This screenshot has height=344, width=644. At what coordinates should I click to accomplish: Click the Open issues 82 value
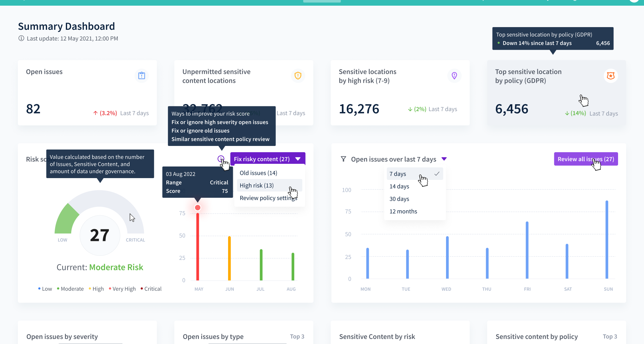pos(33,109)
